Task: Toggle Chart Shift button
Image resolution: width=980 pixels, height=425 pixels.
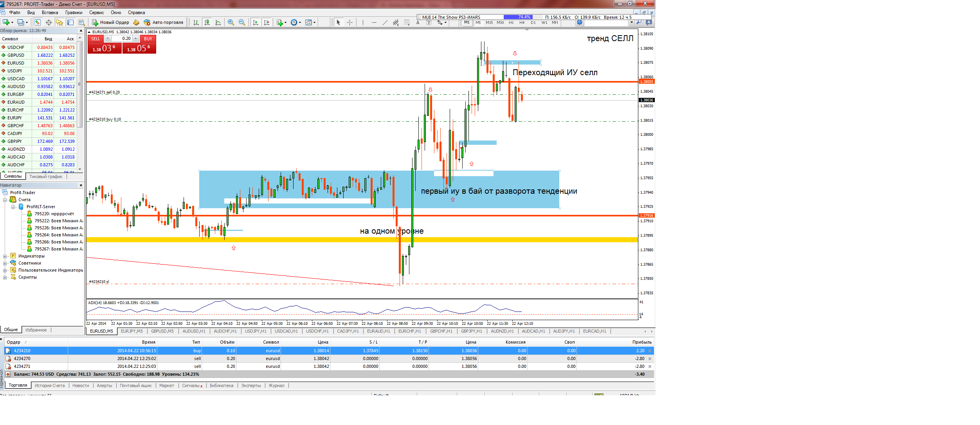Action: click(267, 22)
